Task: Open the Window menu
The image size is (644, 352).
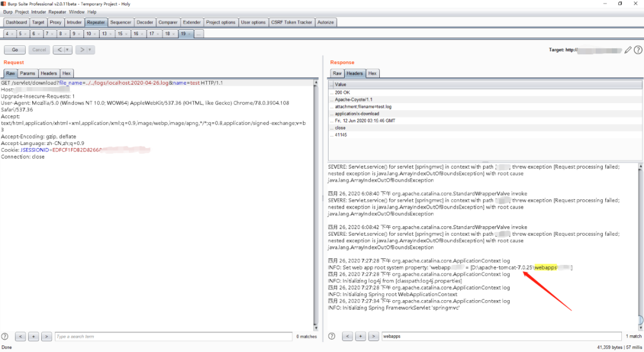Action: coord(77,12)
